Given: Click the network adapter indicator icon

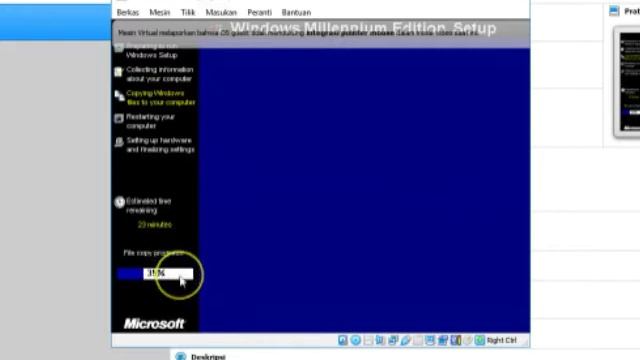Looking at the screenshot, I should pos(393,340).
